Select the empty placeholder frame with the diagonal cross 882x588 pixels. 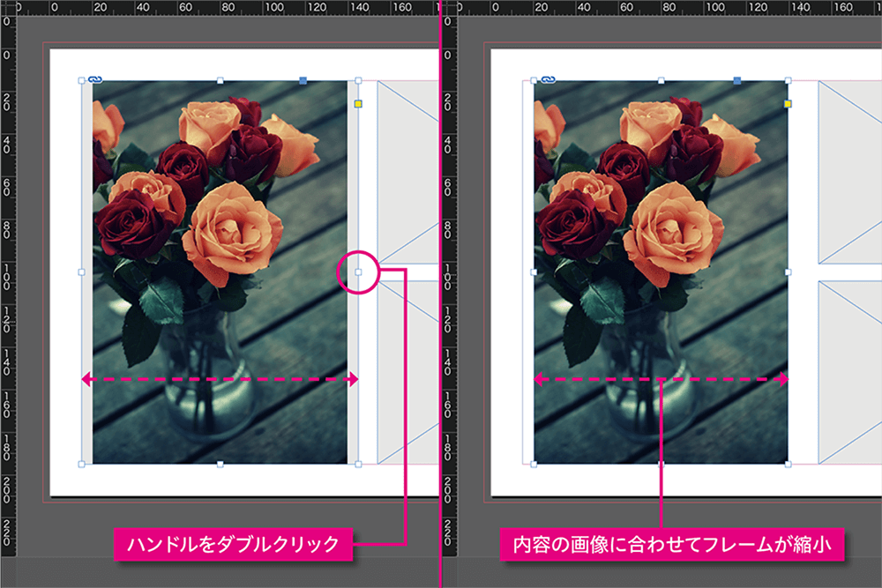(406, 167)
